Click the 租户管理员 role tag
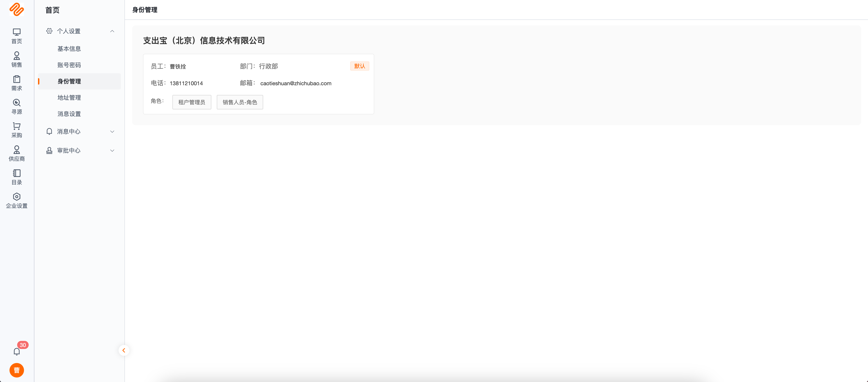Viewport: 868px width, 382px height. [x=192, y=102]
